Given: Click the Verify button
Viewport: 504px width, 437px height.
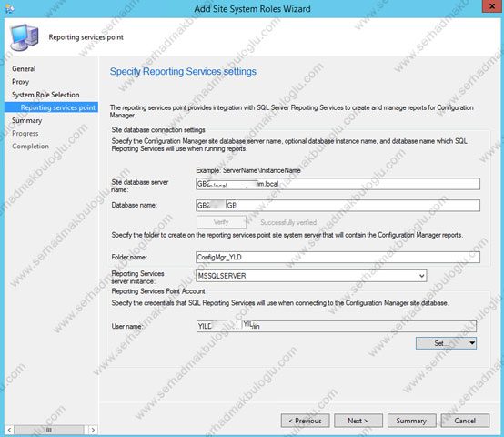Looking at the screenshot, I should point(221,222).
